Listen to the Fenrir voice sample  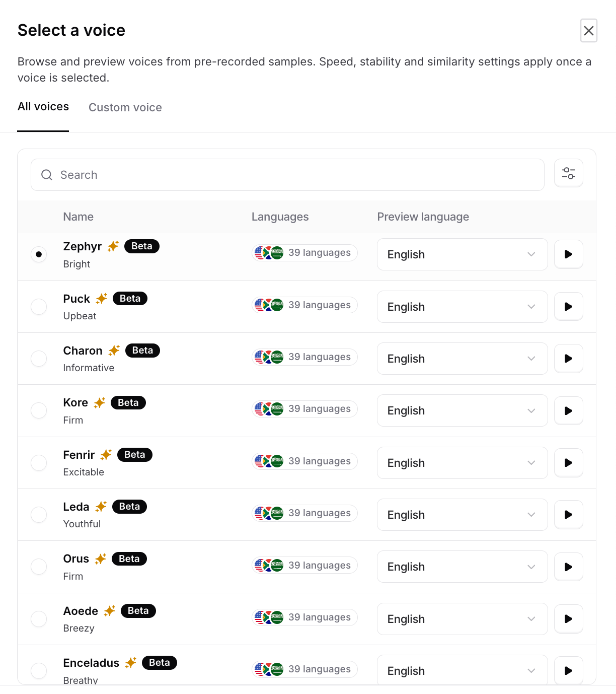coord(569,462)
